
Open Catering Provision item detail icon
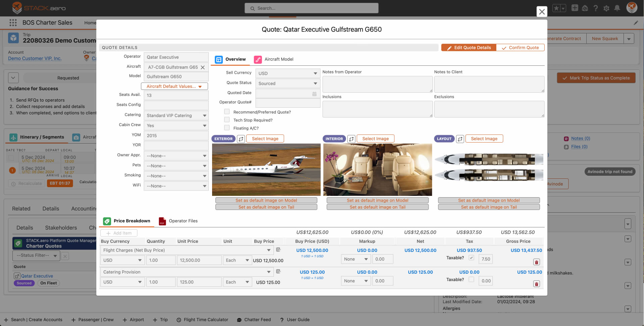tap(278, 271)
